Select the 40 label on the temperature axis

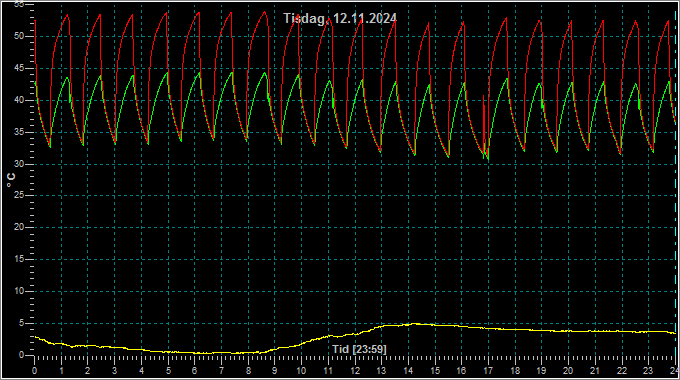19,100
